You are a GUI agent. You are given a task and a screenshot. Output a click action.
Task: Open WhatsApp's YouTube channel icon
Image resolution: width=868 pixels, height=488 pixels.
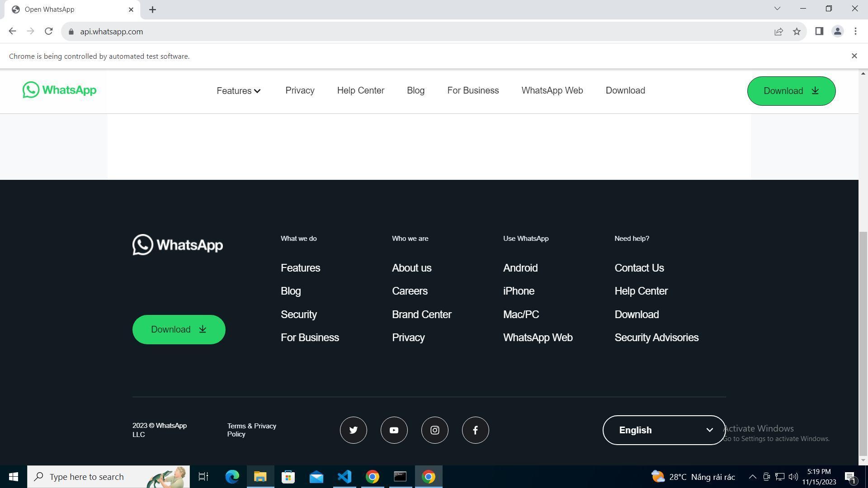coord(394,430)
